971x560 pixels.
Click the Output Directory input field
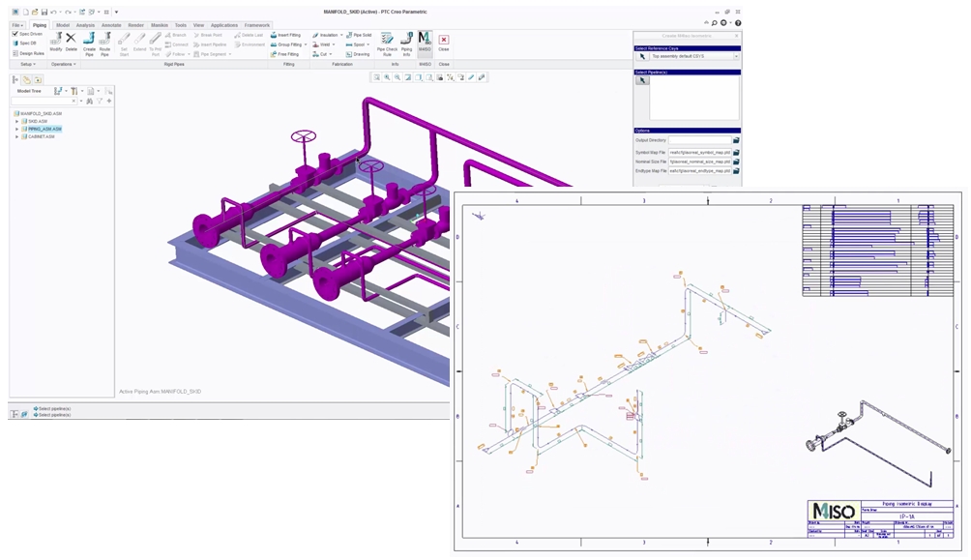coord(698,139)
